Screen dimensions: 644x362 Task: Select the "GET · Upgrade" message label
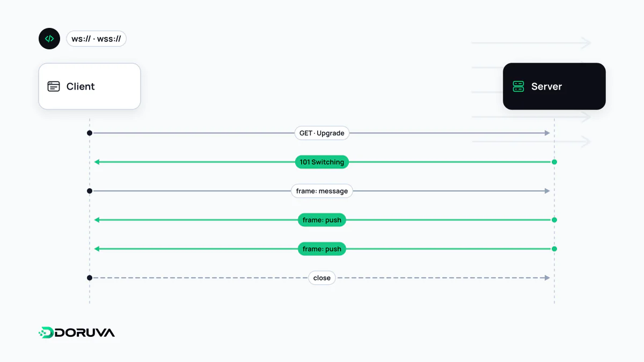click(322, 133)
